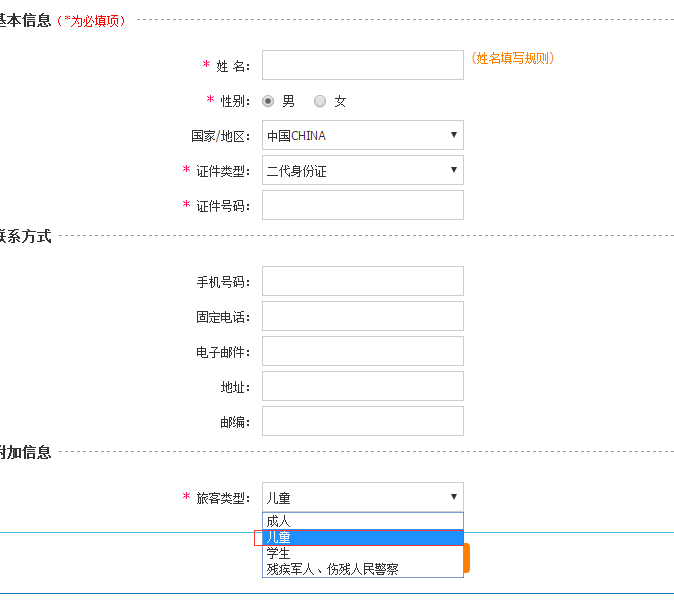Pick 学生 from the passenger type list

[362, 553]
